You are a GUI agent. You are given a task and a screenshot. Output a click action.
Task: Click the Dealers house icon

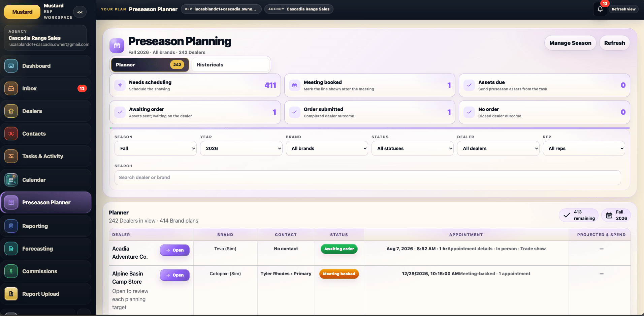point(11,111)
